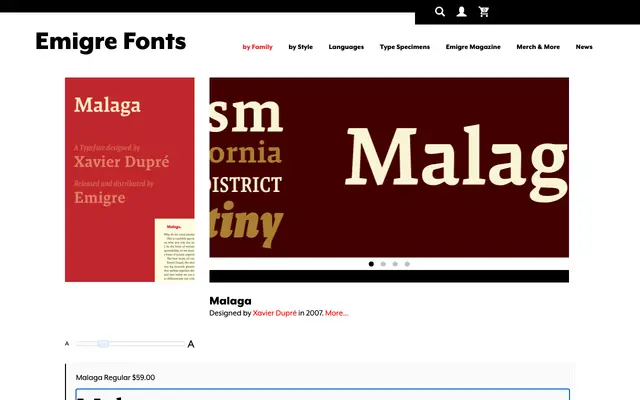Go to Emigre Fonts home logo
The width and height of the screenshot is (640, 400).
click(x=111, y=41)
